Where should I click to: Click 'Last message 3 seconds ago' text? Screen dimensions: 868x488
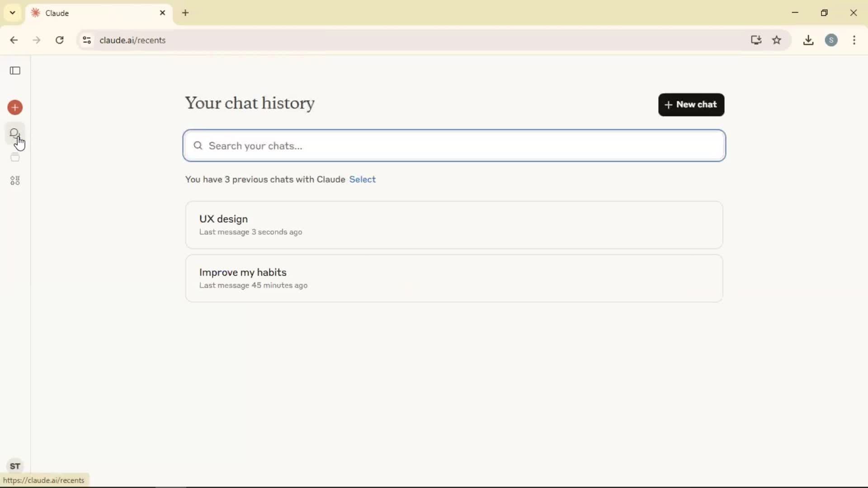251,232
